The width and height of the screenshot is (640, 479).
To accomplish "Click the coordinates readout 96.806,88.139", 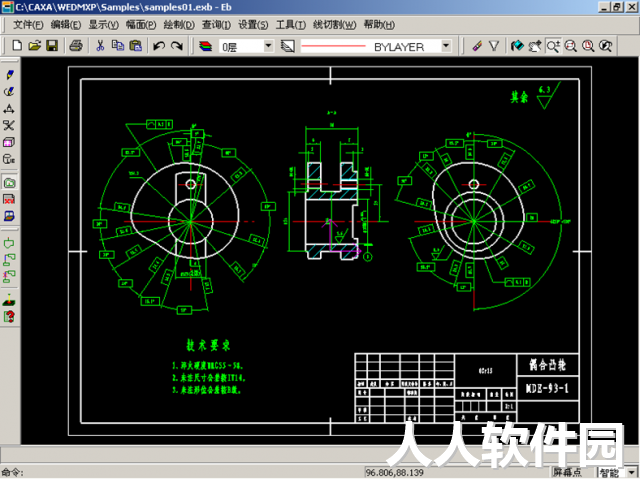I will coord(395,473).
